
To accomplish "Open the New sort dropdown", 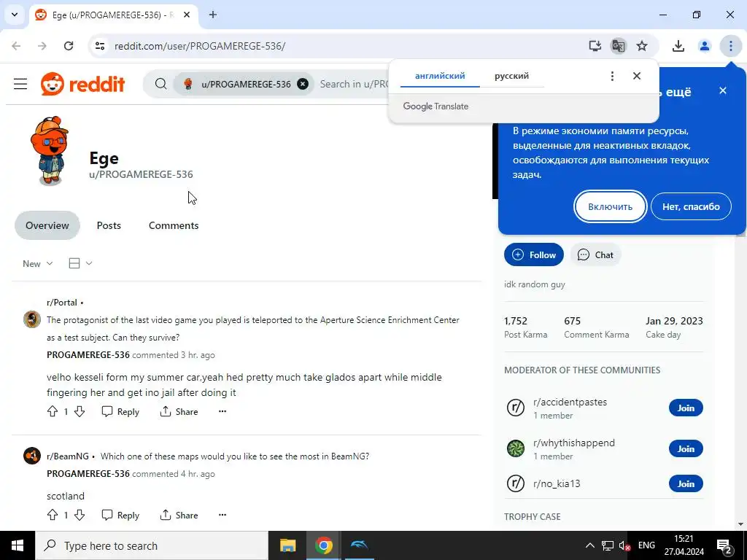I will pos(38,264).
